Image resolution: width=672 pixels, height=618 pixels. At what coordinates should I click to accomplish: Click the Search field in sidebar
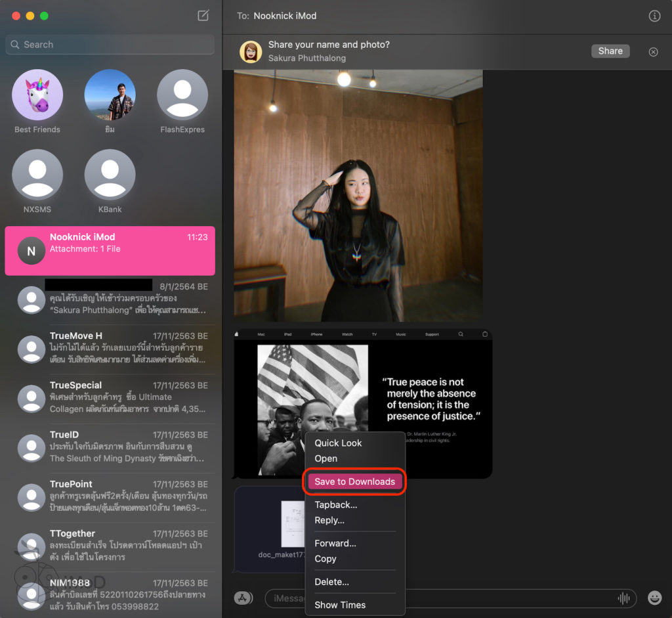[x=110, y=45]
